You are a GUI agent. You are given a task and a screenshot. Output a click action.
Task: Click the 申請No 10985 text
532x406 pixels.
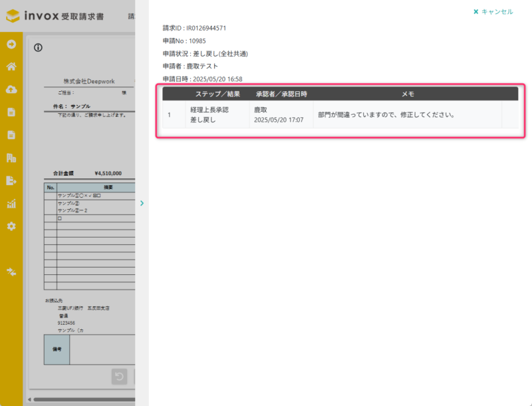click(184, 41)
